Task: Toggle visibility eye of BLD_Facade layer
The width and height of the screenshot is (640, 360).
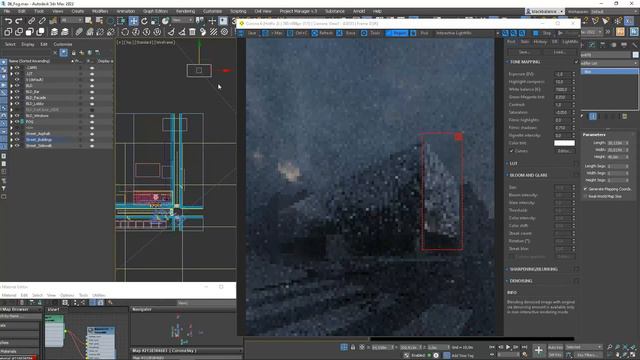Action: pyautogui.click(x=17, y=98)
